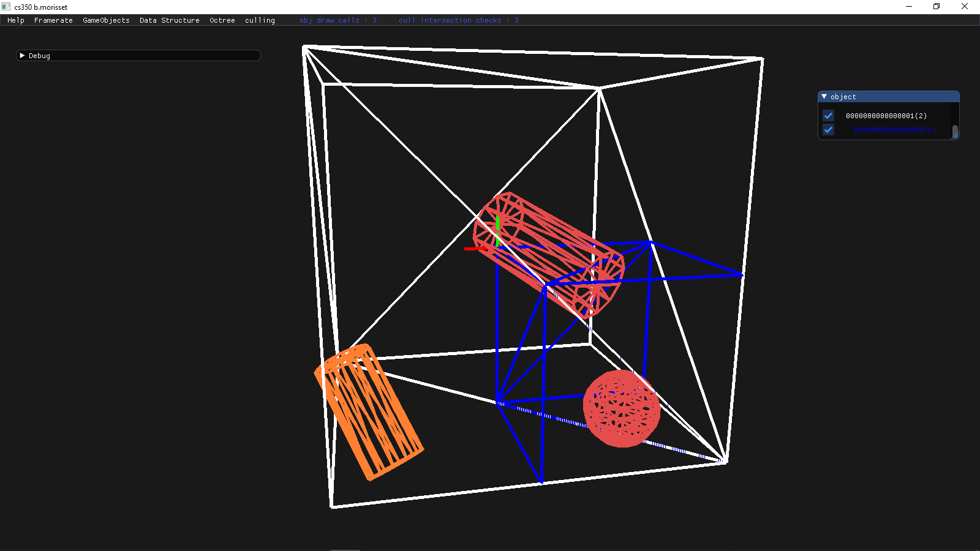Click the cs350 window title icon
980x551 pixels.
click(6, 7)
